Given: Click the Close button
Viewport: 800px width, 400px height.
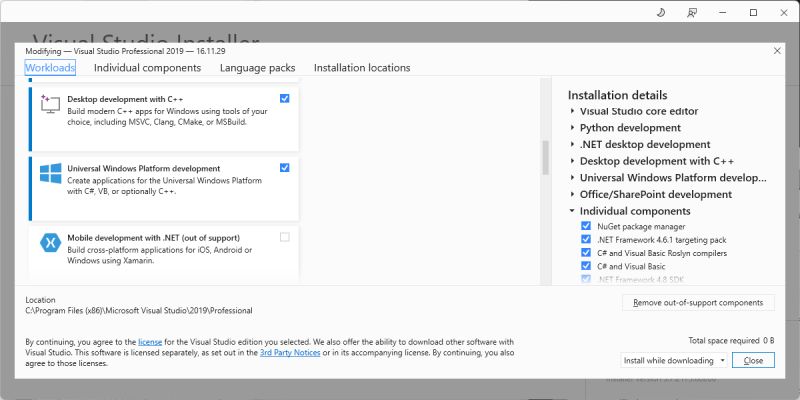Looking at the screenshot, I should pyautogui.click(x=753, y=360).
